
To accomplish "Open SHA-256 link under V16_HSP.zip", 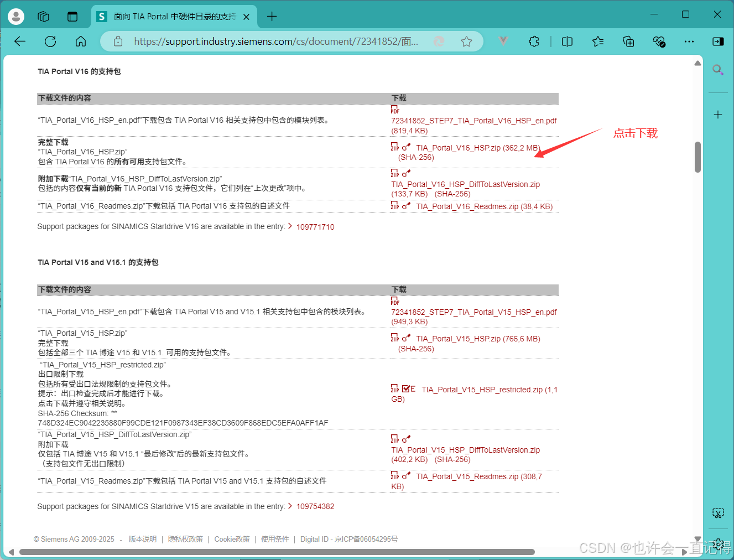I will [416, 158].
